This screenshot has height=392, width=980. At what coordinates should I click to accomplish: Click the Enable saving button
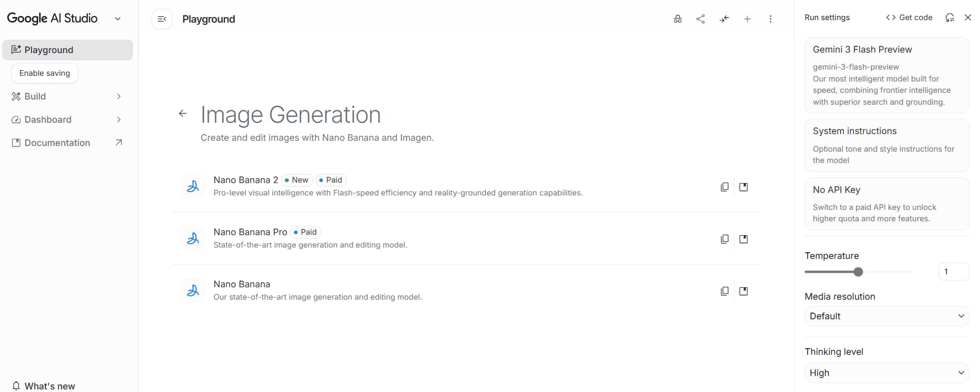(45, 73)
